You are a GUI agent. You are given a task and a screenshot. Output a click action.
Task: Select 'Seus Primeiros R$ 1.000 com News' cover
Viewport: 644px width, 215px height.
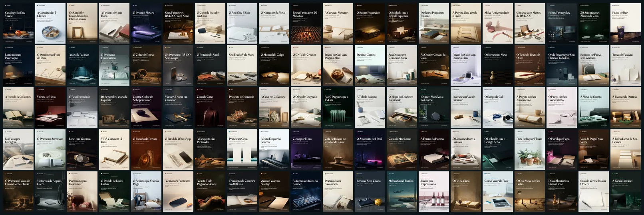178,24
